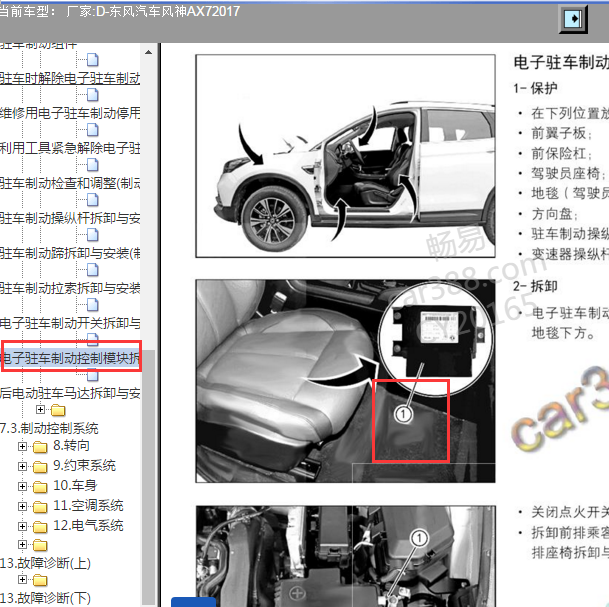The image size is (609, 607).
Task: Select 12.电气系统 tree label
Action: click(88, 526)
